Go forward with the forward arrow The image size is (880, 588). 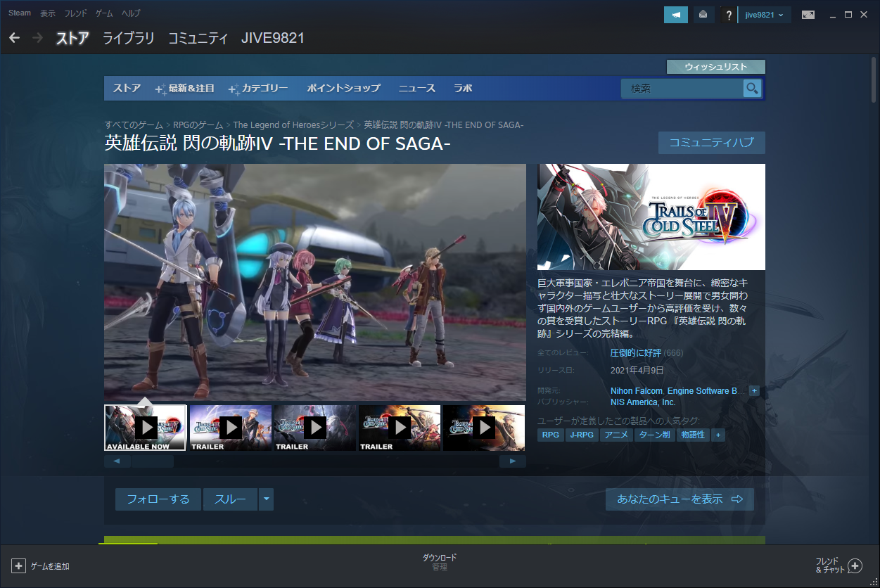(37, 37)
